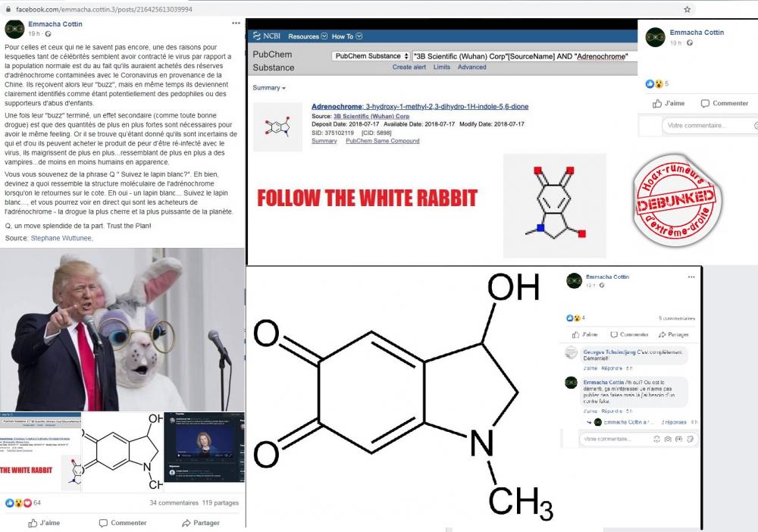Click Commenter in top-right post
Screen dimensions: 758x532
coord(724,103)
